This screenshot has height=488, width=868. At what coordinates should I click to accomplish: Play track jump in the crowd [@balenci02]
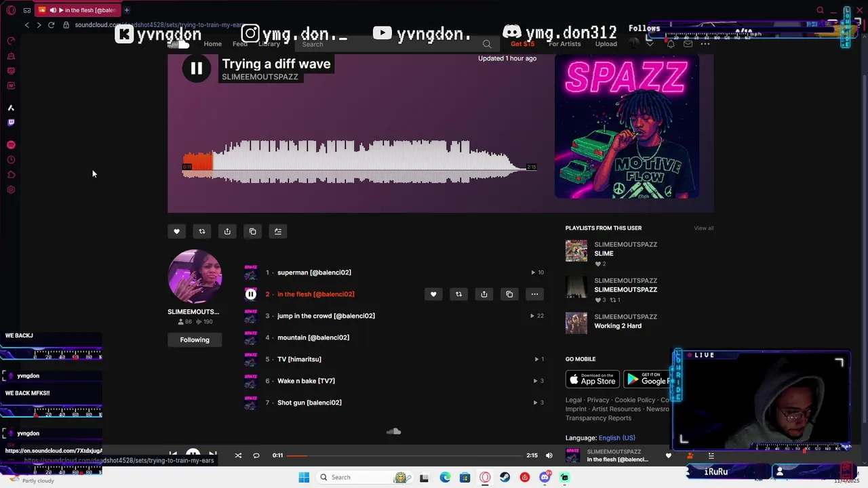click(x=326, y=316)
